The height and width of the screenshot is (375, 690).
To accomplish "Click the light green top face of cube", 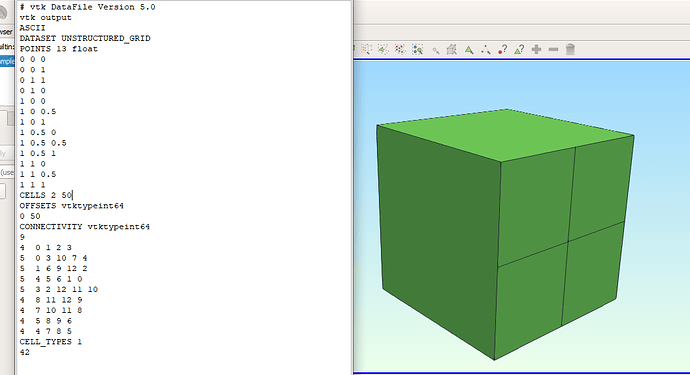I will [506, 134].
